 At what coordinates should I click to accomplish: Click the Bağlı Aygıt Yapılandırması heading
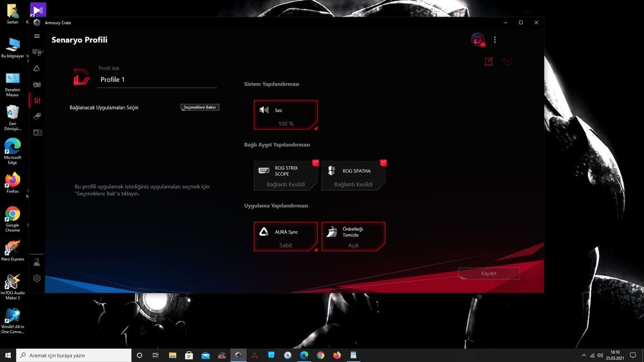[277, 144]
